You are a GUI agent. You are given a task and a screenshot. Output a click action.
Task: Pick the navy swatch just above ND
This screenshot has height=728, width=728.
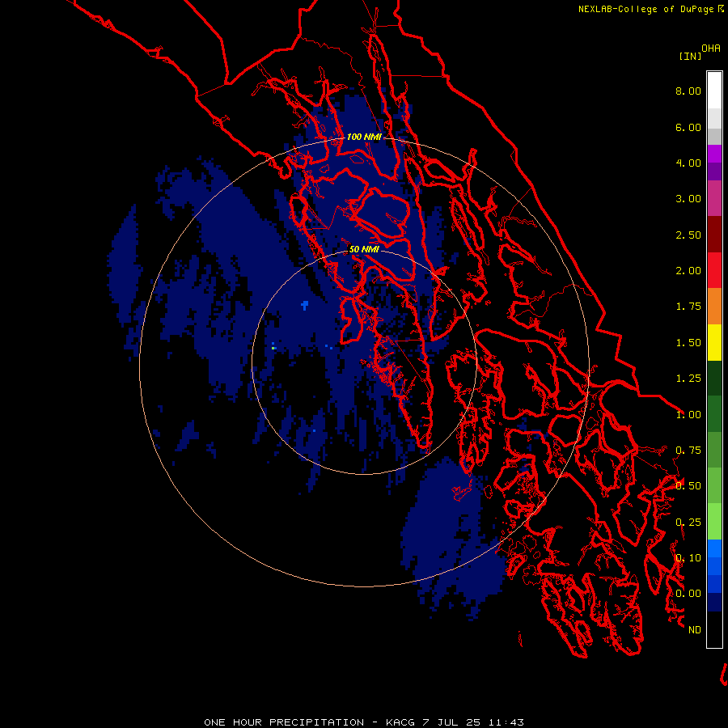pos(714,603)
